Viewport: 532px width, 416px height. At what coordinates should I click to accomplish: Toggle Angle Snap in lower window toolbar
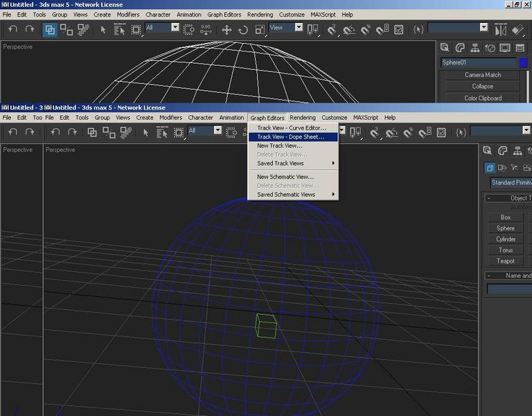(x=391, y=132)
